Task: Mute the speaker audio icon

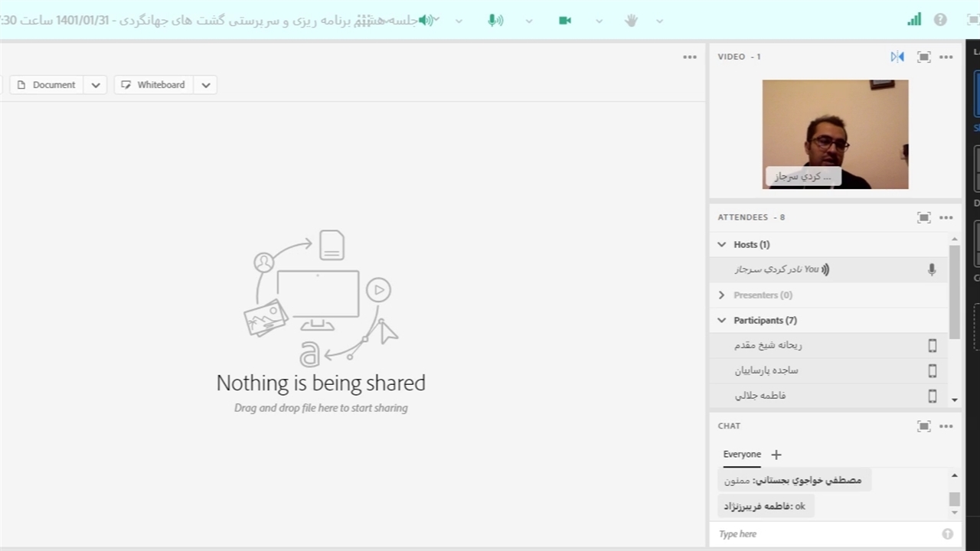Action: click(427, 21)
